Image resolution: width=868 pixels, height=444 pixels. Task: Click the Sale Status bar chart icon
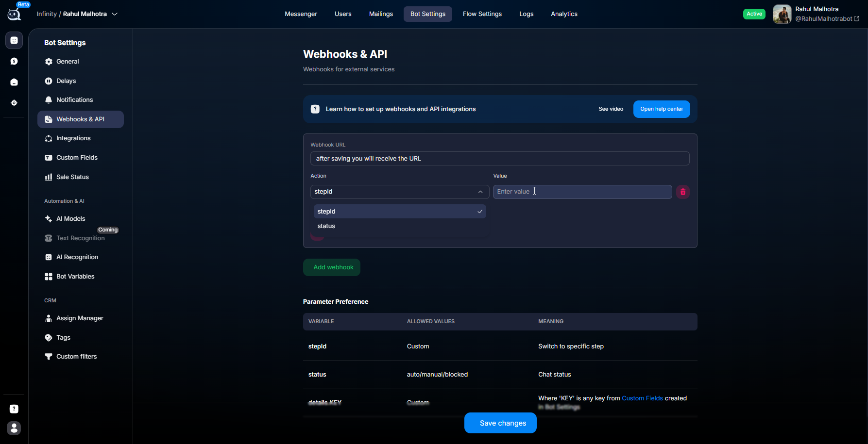[49, 177]
